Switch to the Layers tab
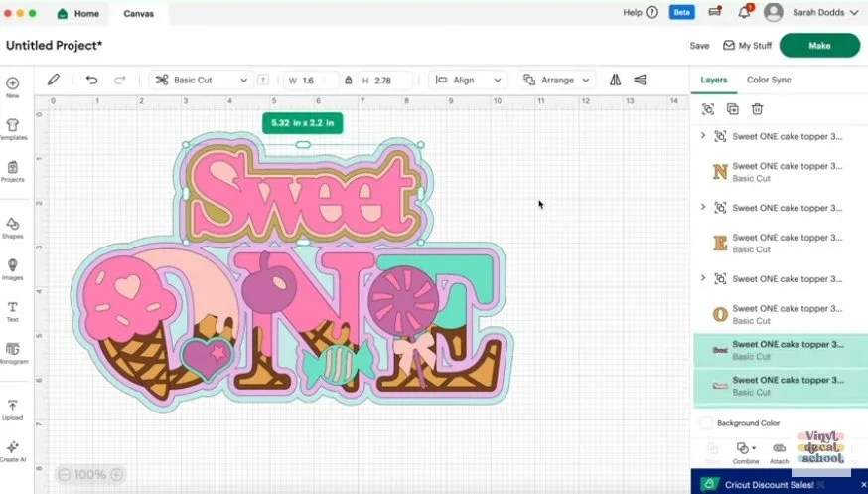The width and height of the screenshot is (868, 494). pyautogui.click(x=713, y=80)
